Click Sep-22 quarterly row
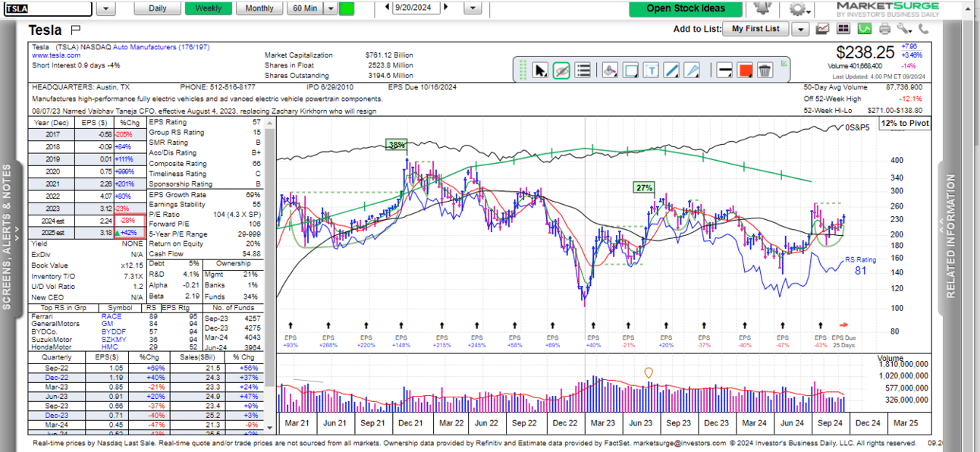The height and width of the screenshot is (452, 980). (x=146, y=368)
